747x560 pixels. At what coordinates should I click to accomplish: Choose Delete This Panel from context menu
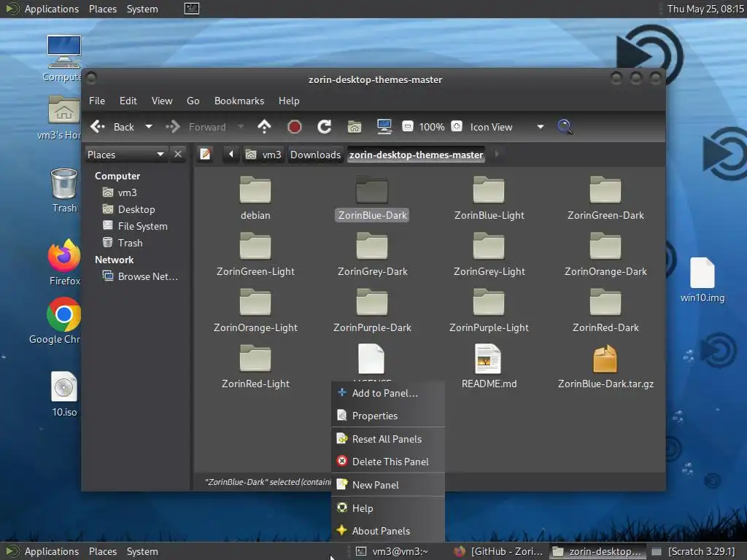[x=390, y=462]
